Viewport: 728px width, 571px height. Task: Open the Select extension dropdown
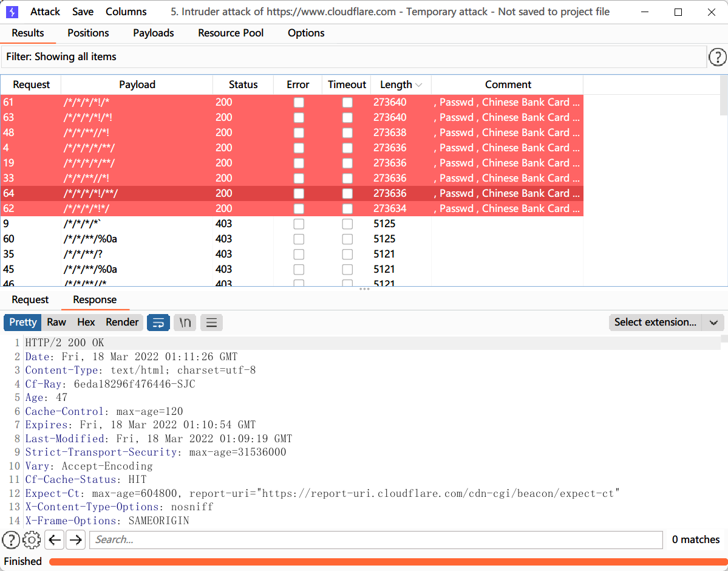click(666, 323)
